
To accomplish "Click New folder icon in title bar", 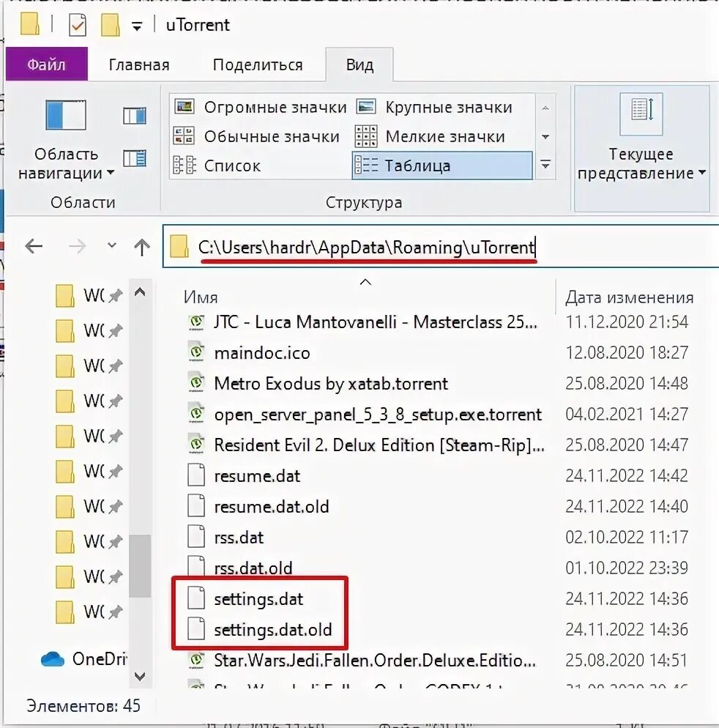I will (110, 25).
